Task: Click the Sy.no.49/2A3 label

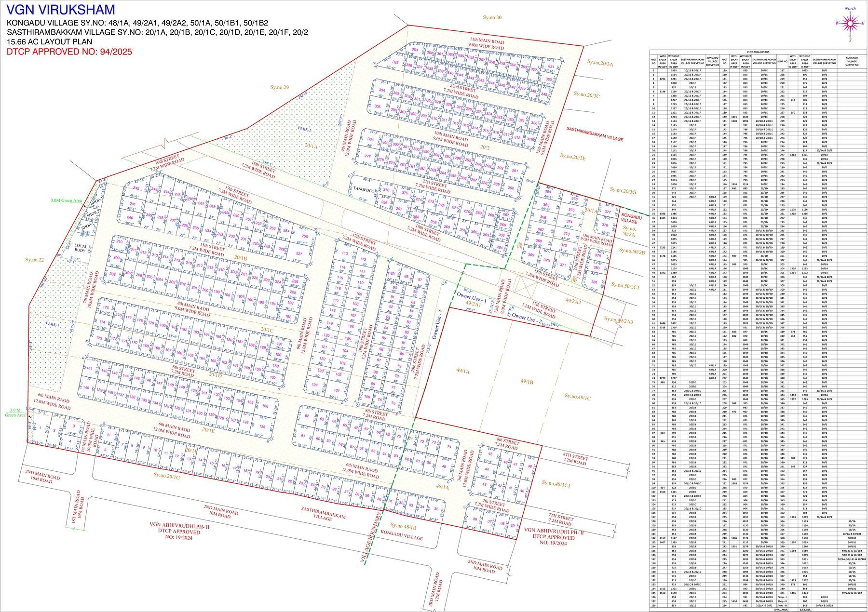Action: (619, 320)
